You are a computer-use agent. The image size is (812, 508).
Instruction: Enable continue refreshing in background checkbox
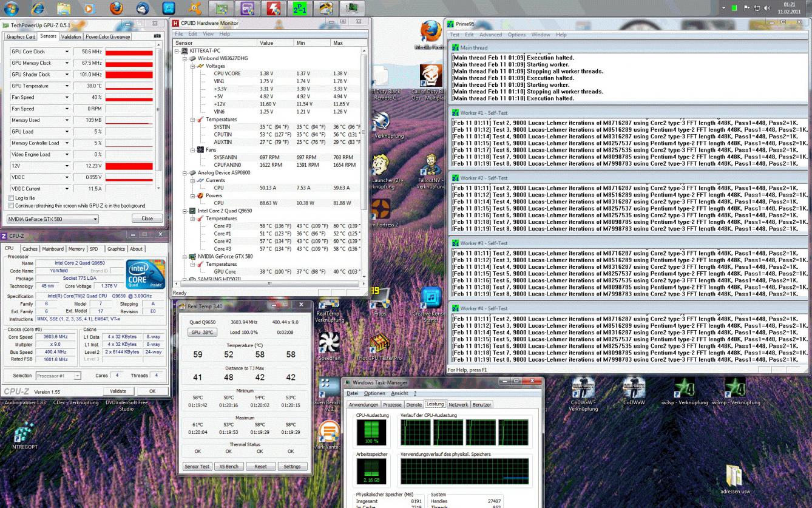(x=11, y=206)
